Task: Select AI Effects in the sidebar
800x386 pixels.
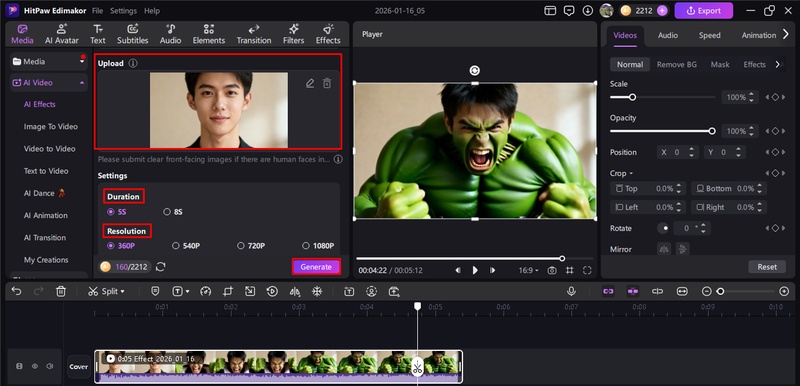Action: [40, 104]
